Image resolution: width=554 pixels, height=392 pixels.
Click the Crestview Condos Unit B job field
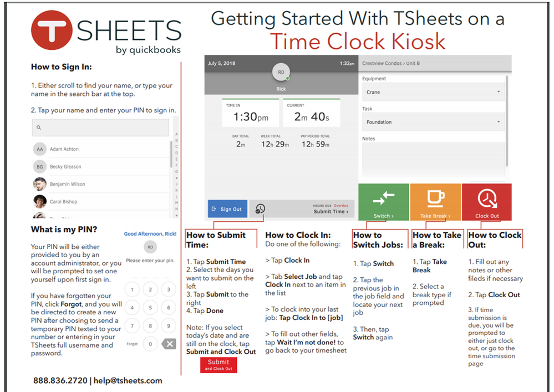(435, 63)
